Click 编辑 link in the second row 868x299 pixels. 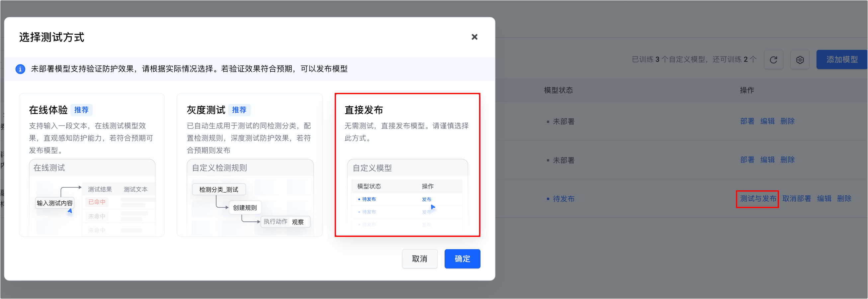(x=767, y=160)
